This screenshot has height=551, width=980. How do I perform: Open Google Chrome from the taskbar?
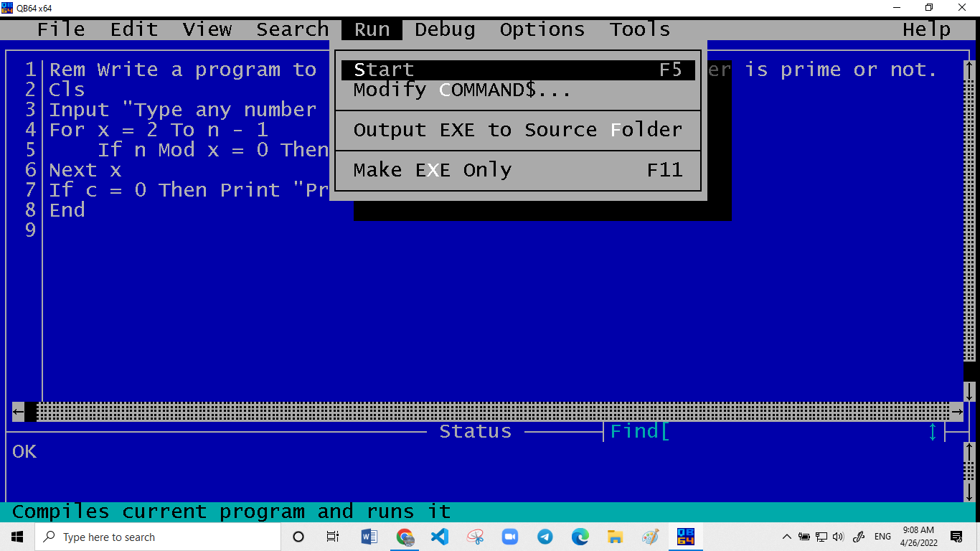405,537
